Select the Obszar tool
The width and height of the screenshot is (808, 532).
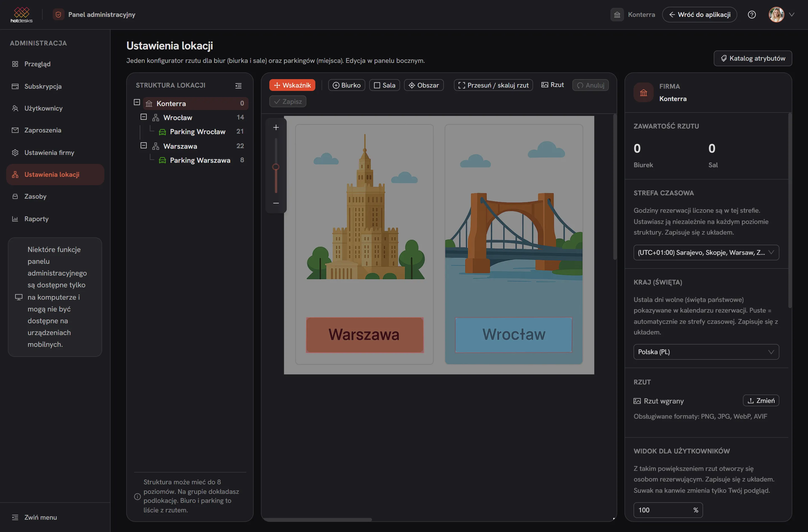click(423, 85)
